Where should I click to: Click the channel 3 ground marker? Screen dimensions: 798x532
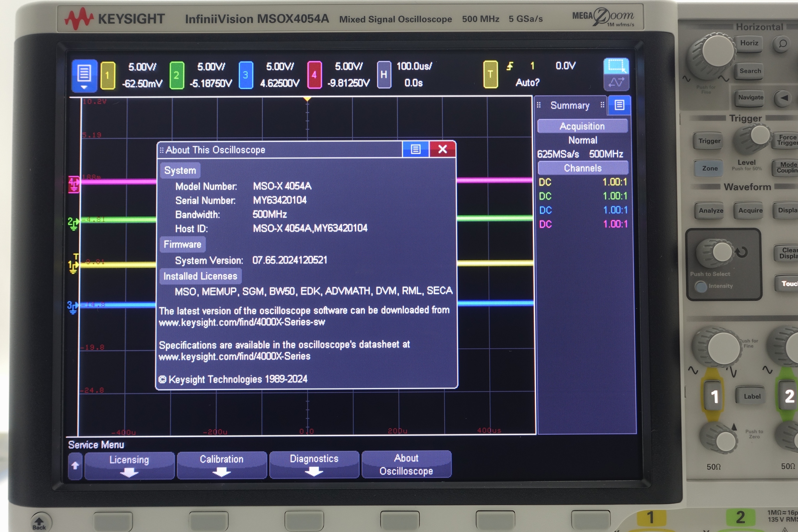click(x=72, y=307)
